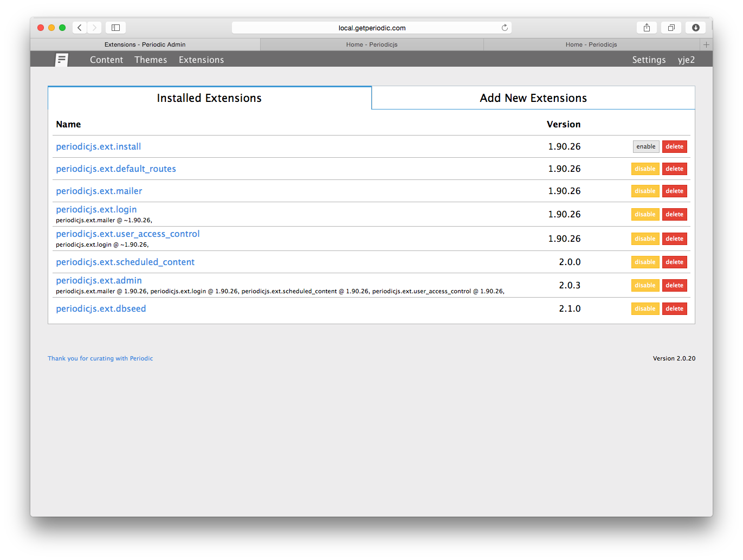This screenshot has width=743, height=560.
Task: Open the Content menu
Action: pos(106,60)
